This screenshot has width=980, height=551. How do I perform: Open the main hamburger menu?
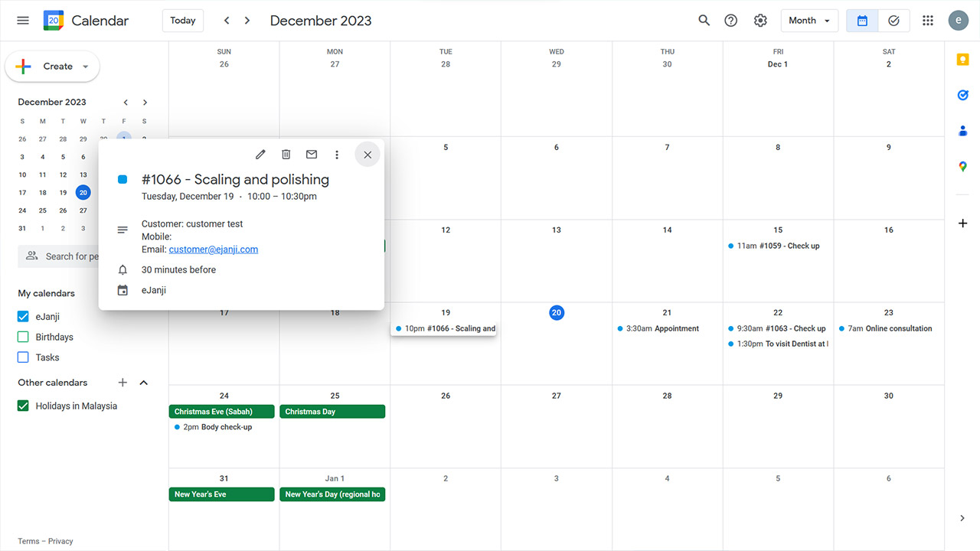[23, 21]
